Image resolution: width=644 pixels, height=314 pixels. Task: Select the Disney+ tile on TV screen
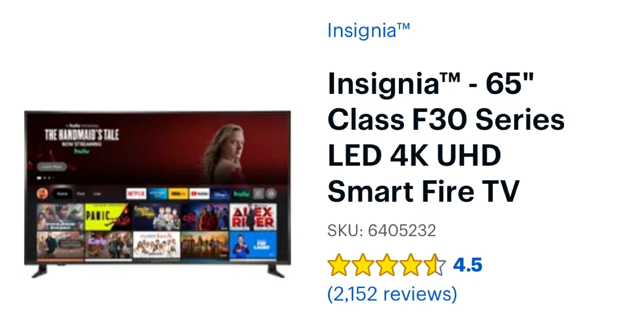pos(220,194)
